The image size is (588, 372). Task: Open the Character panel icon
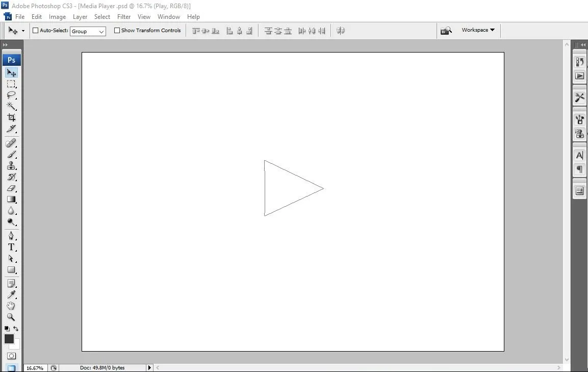coord(579,156)
